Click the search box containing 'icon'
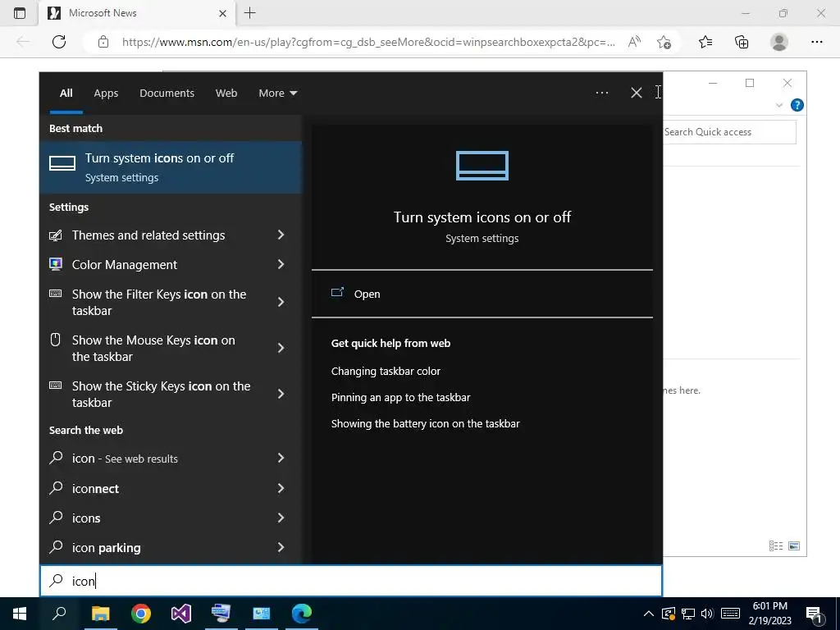 (351, 581)
